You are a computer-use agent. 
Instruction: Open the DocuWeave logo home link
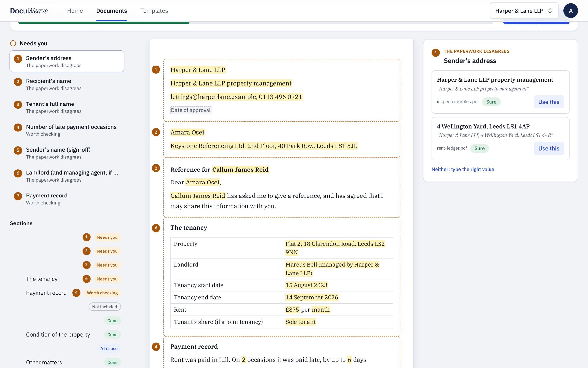click(x=29, y=11)
